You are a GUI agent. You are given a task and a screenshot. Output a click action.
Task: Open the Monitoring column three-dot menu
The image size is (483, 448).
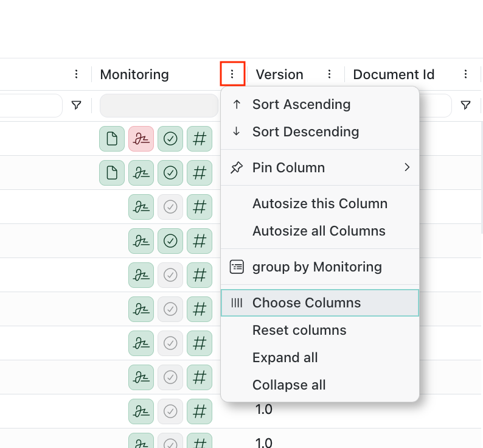tap(232, 74)
